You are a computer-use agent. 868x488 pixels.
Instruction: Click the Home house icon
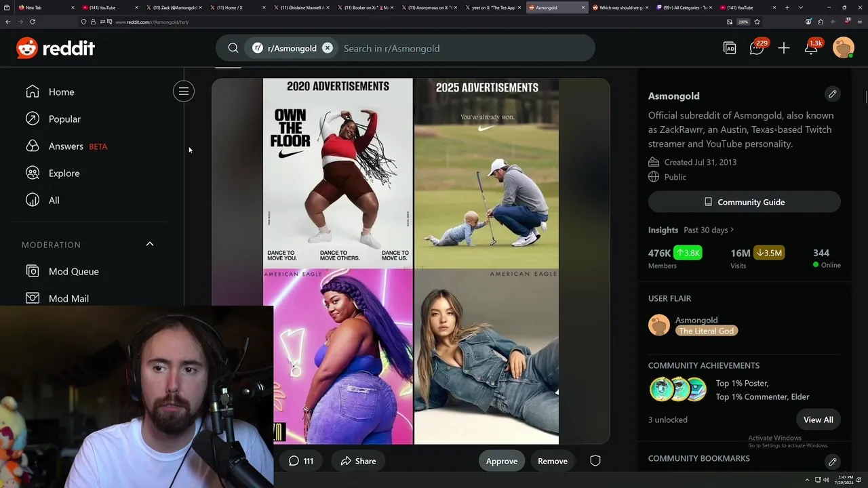(33, 91)
